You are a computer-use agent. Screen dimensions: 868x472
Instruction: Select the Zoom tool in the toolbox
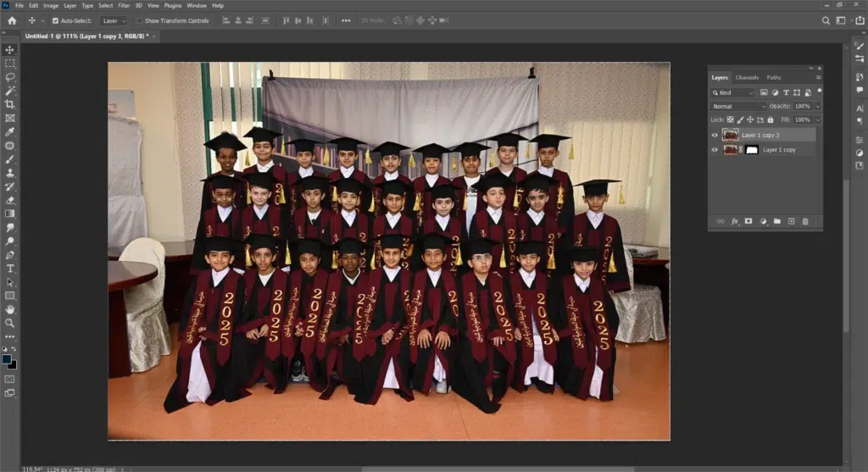(x=10, y=323)
